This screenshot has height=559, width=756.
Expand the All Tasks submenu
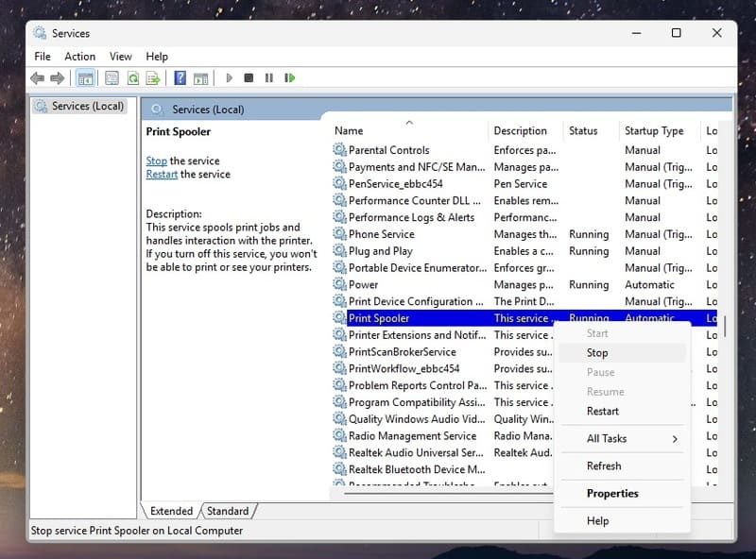622,438
